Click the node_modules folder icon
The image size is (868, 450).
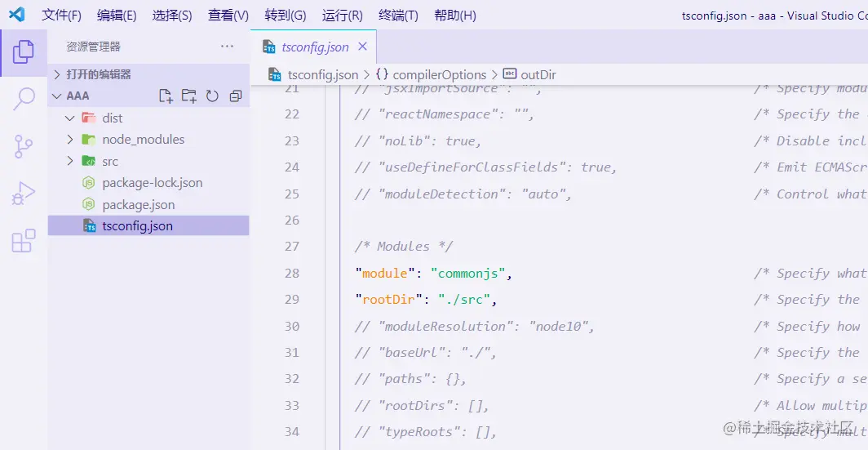[88, 139]
